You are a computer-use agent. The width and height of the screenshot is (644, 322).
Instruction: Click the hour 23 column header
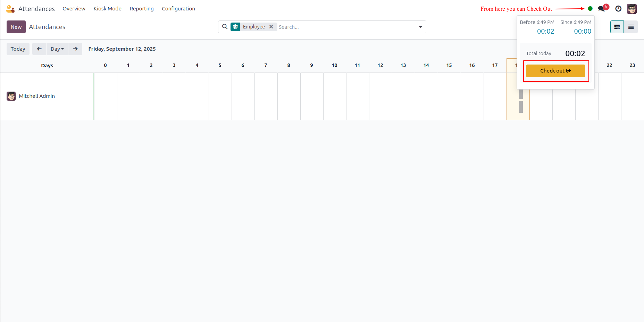pyautogui.click(x=633, y=65)
